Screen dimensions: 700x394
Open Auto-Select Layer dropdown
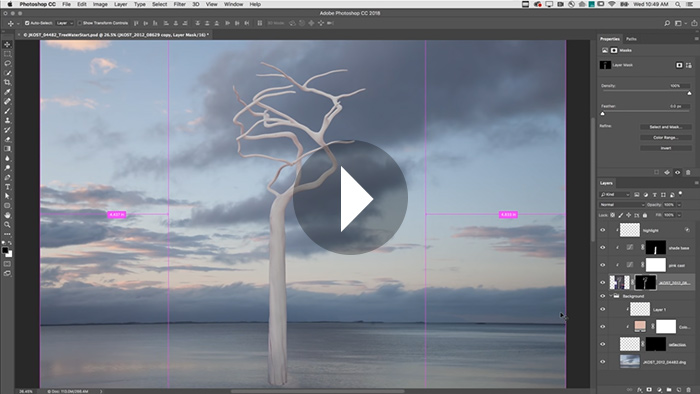coord(65,23)
